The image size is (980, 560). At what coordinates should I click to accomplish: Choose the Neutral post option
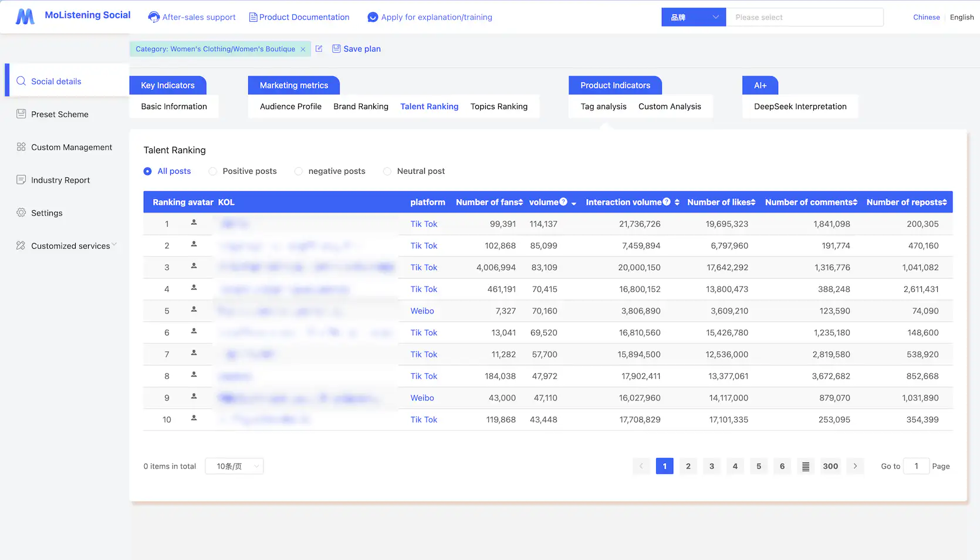pos(387,171)
